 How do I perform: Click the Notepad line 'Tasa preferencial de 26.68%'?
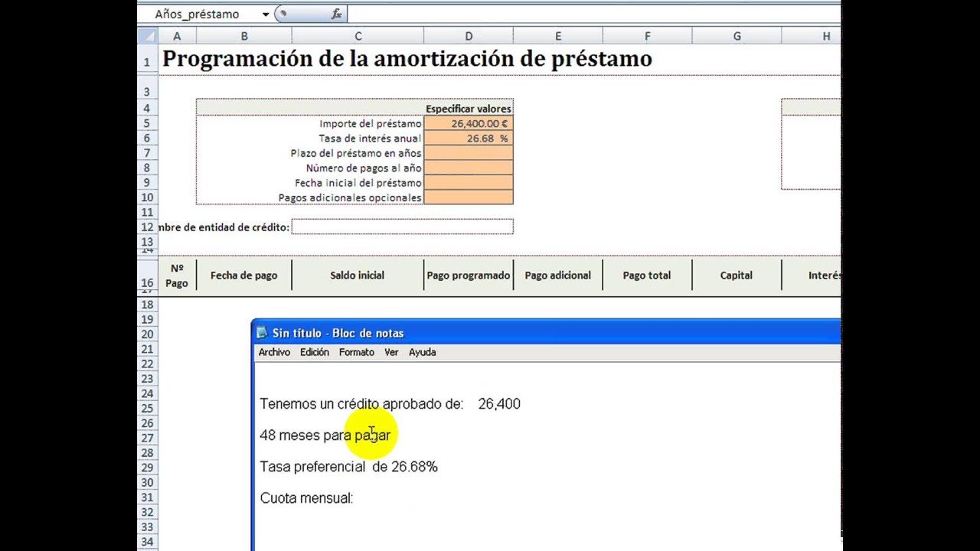click(348, 467)
